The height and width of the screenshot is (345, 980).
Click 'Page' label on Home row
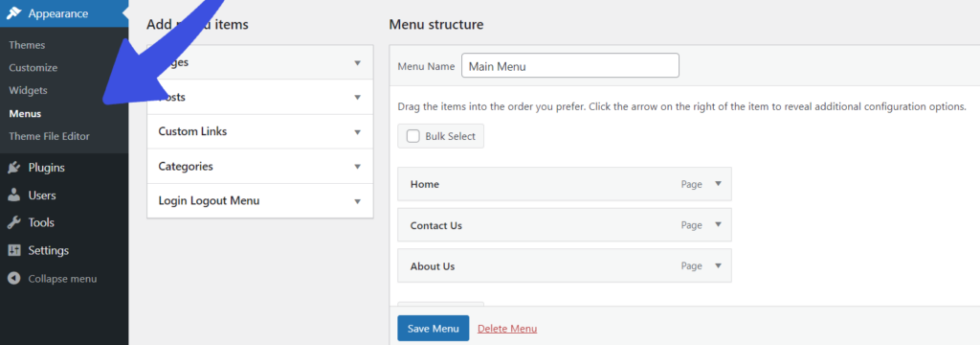692,185
